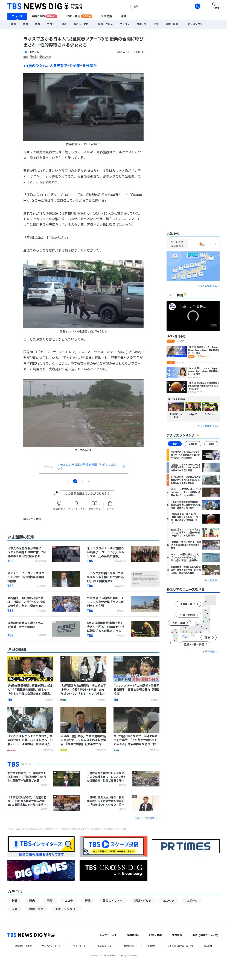227x980 pixels.
Task: Go to article page 3
Action: [x=82, y=481]
